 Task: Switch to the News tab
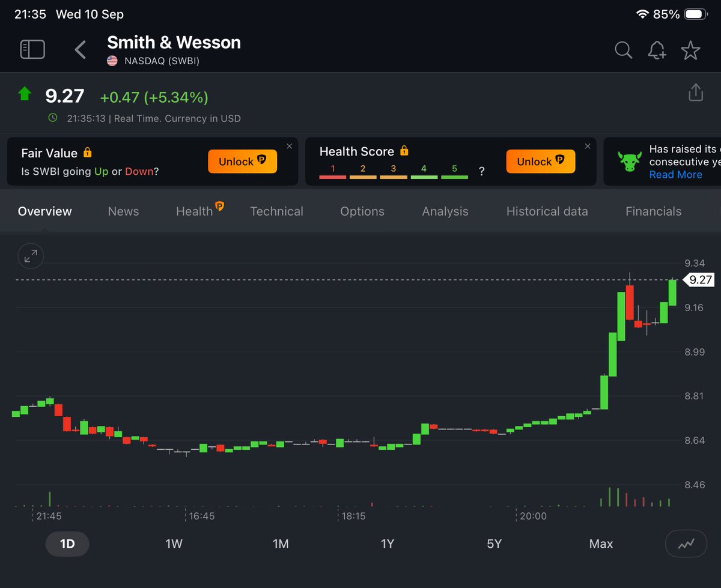[123, 211]
